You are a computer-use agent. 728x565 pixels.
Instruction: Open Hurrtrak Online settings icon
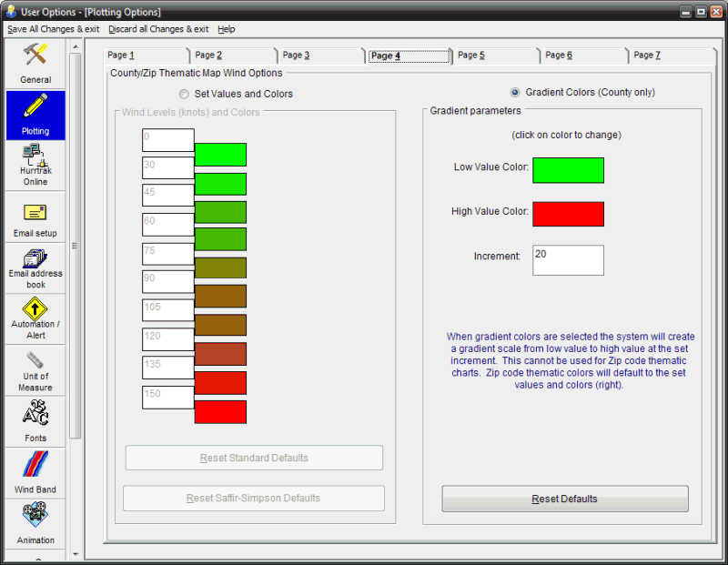click(x=35, y=158)
